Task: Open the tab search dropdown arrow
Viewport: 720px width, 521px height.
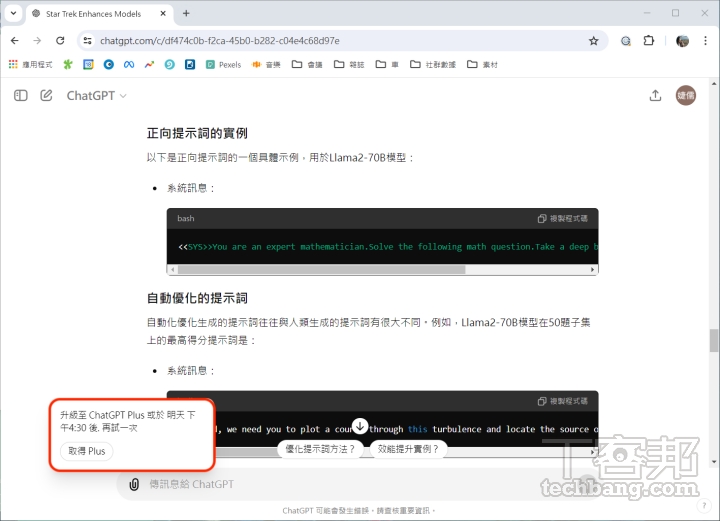Action: [x=13, y=13]
